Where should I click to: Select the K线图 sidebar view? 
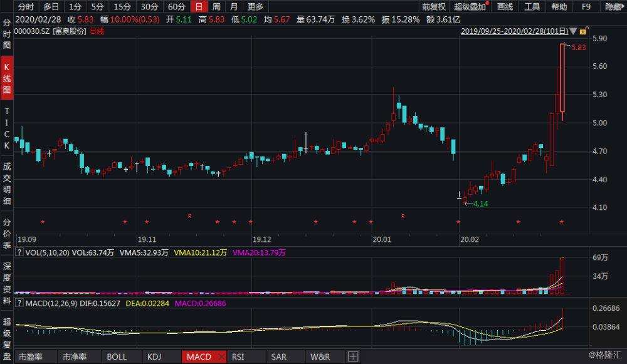pyautogui.click(x=7, y=78)
